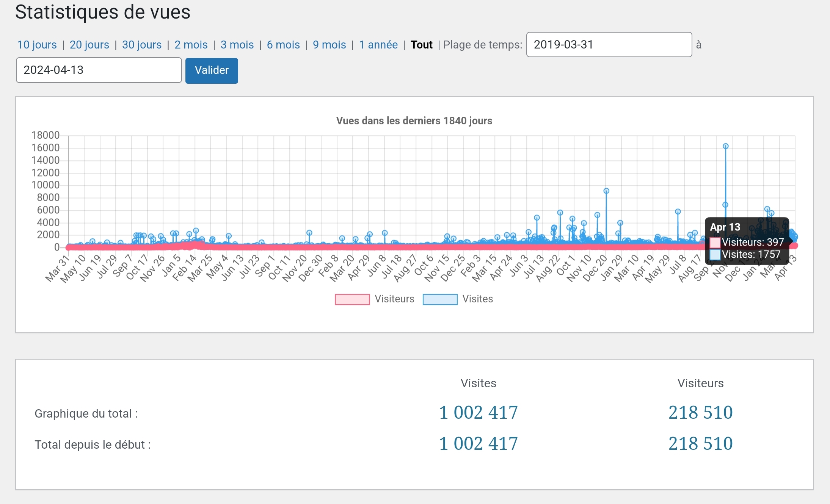Click the tooltip Visiteurs: 397 entry
The height and width of the screenshot is (504, 830).
point(747,242)
